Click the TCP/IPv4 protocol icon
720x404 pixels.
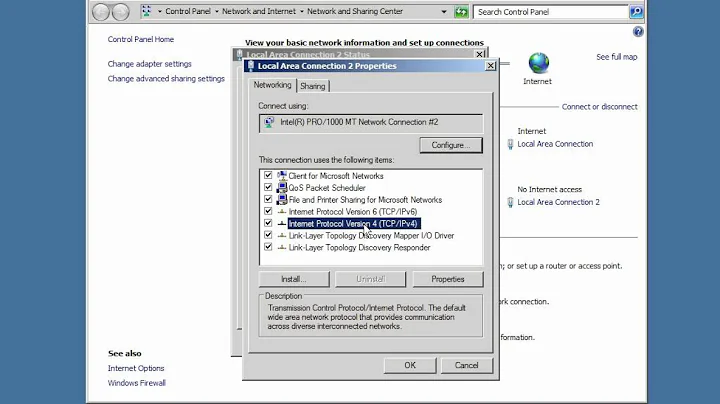coord(282,224)
